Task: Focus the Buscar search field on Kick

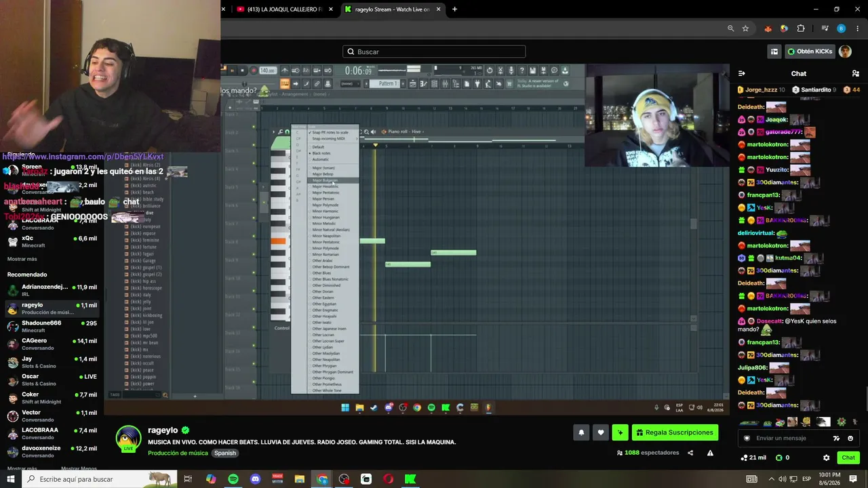Action: coord(434,52)
